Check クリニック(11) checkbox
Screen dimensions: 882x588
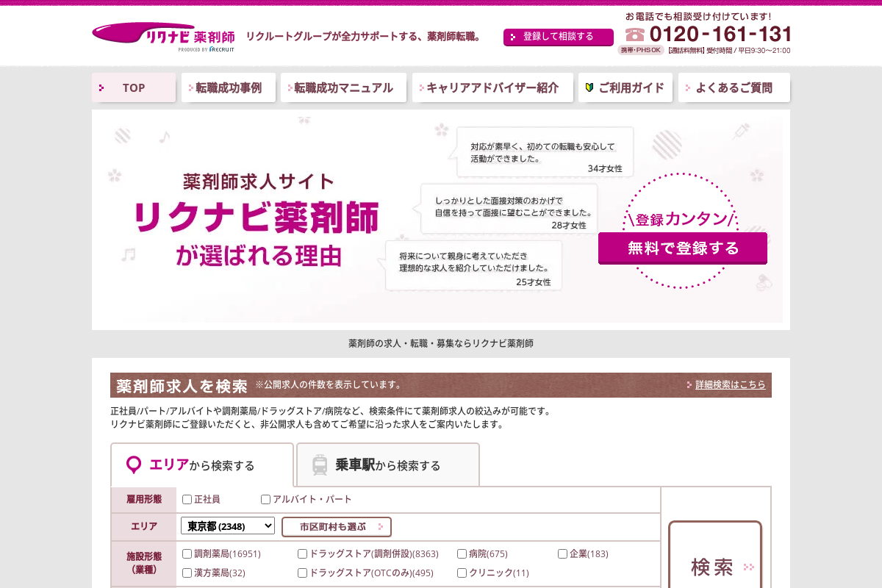(462, 573)
